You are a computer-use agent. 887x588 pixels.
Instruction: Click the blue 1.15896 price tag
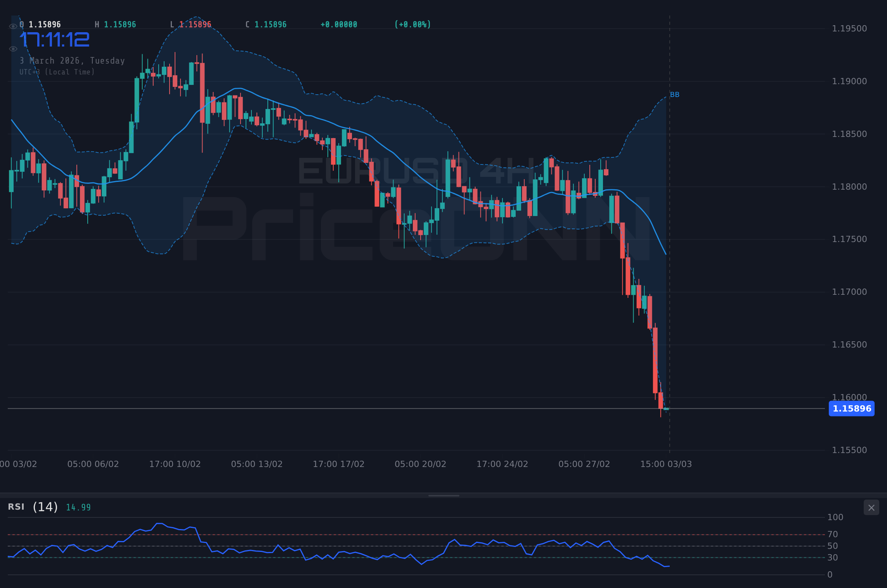coord(851,408)
